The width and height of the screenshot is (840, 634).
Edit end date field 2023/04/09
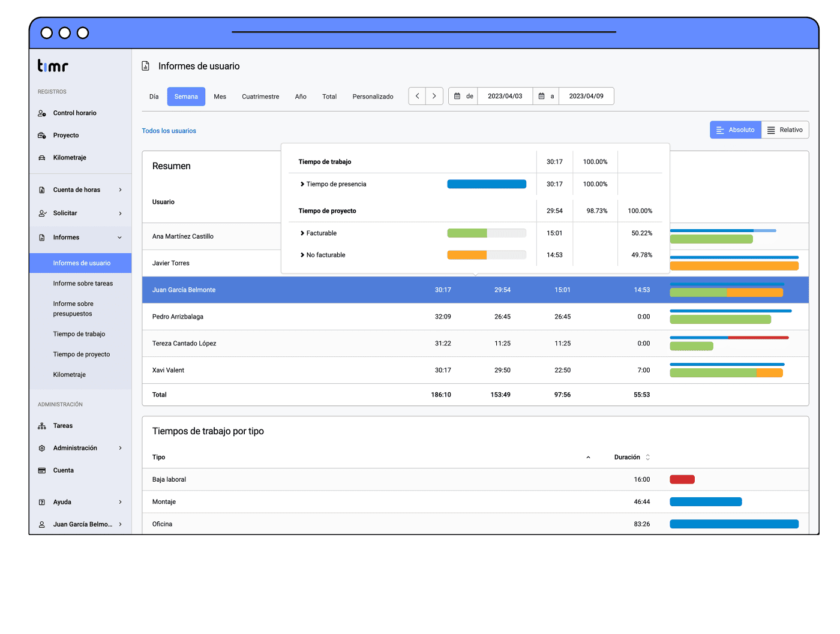[x=586, y=96]
